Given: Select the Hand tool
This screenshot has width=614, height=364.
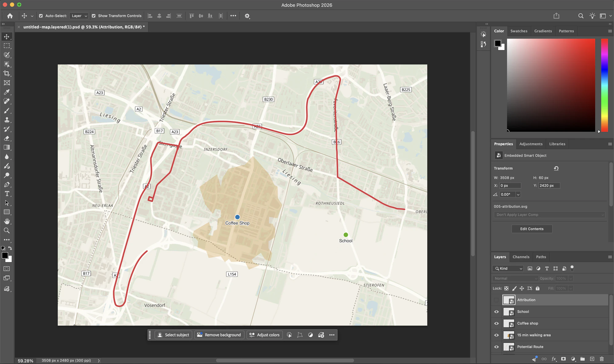Looking at the screenshot, I should pyautogui.click(x=6, y=221).
